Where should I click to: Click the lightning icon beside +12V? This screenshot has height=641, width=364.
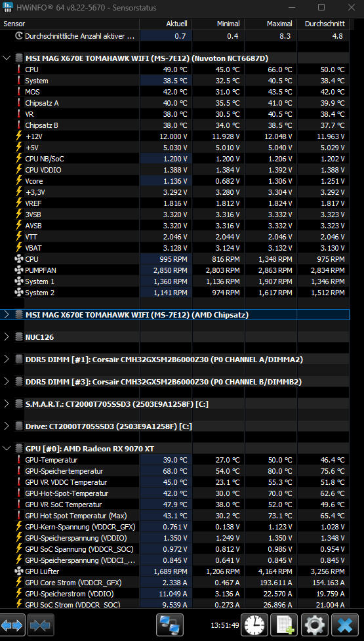click(x=19, y=136)
